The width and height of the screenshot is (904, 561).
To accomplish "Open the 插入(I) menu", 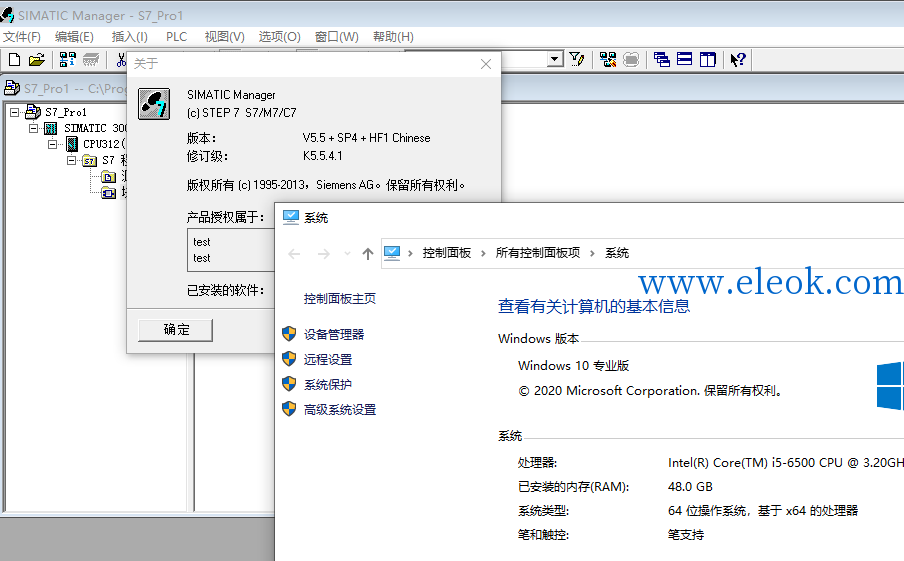I will coord(130,37).
